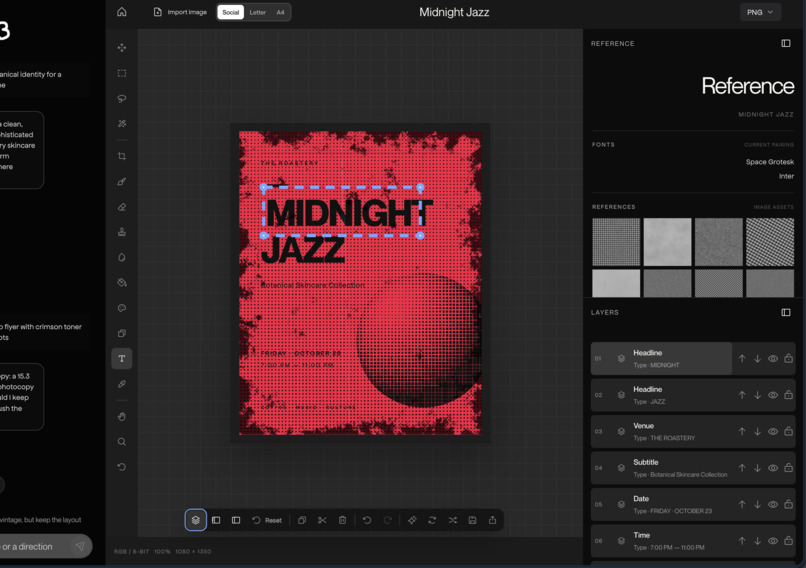Send the prompt with paper plane icon
The height and width of the screenshot is (568, 806).
80,546
